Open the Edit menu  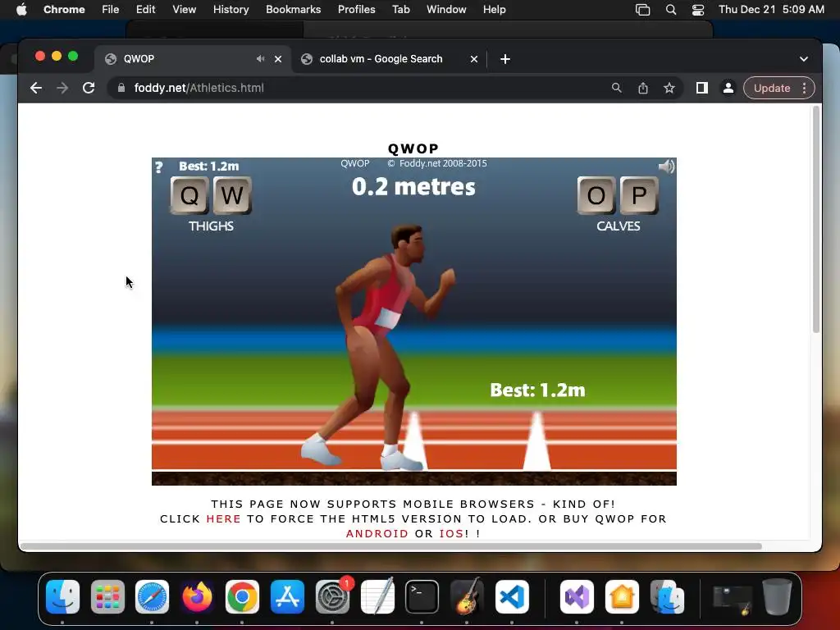click(x=145, y=10)
